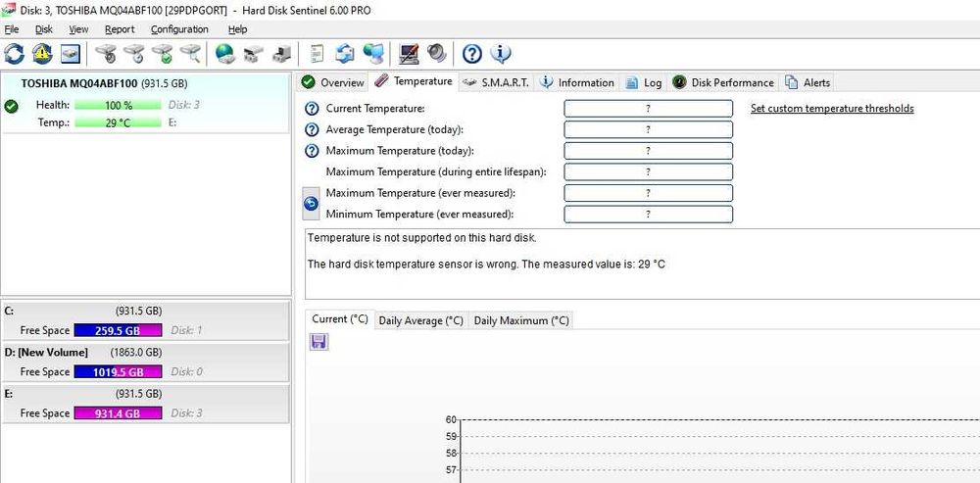
Task: Open the View menu
Action: 78,29
